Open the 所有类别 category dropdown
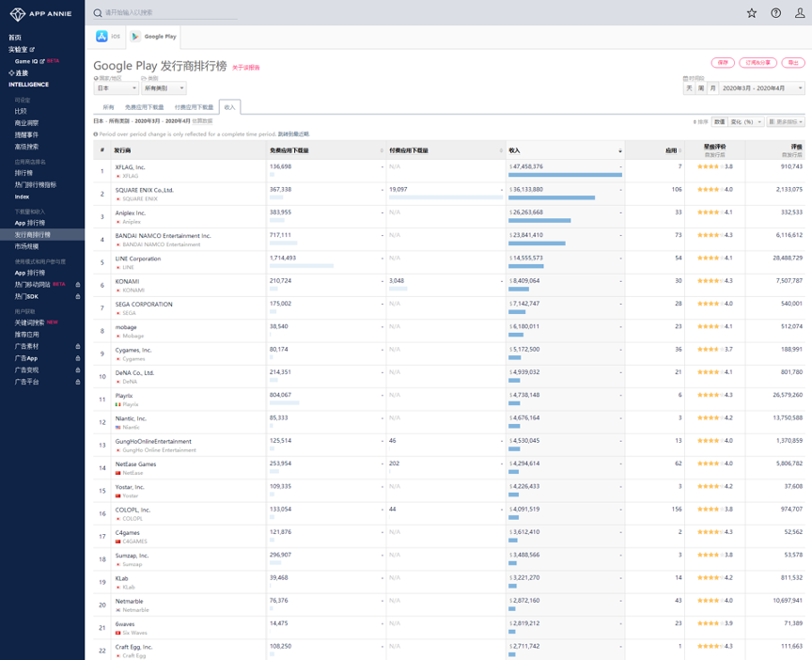 coord(164,88)
